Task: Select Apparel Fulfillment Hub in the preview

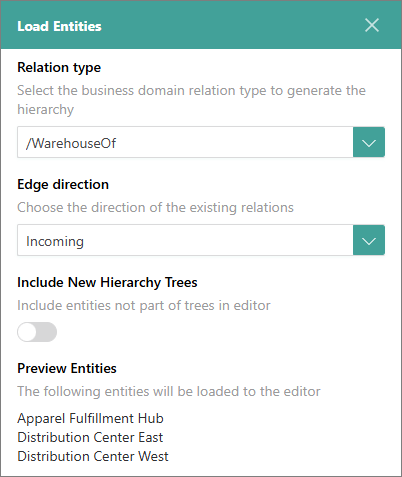Action: pos(90,418)
